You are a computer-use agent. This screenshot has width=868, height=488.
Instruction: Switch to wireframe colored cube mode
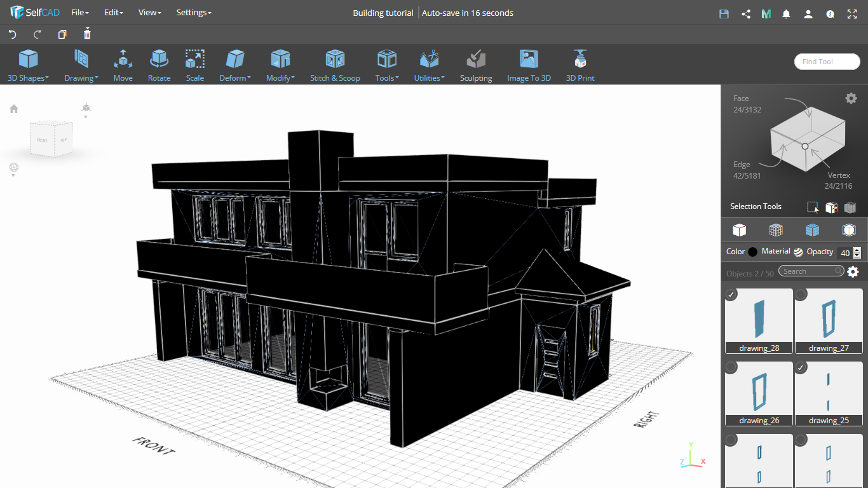776,229
